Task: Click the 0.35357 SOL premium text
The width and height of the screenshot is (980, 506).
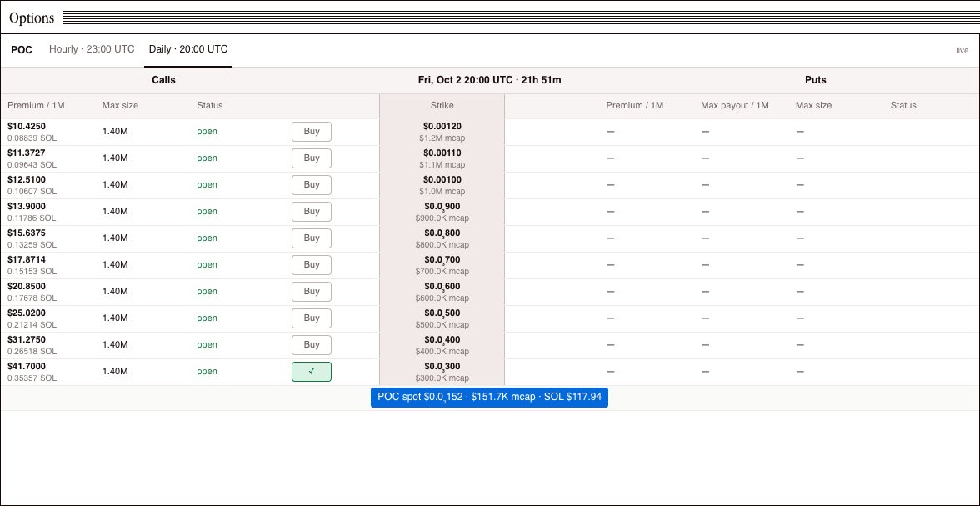Action: click(32, 378)
